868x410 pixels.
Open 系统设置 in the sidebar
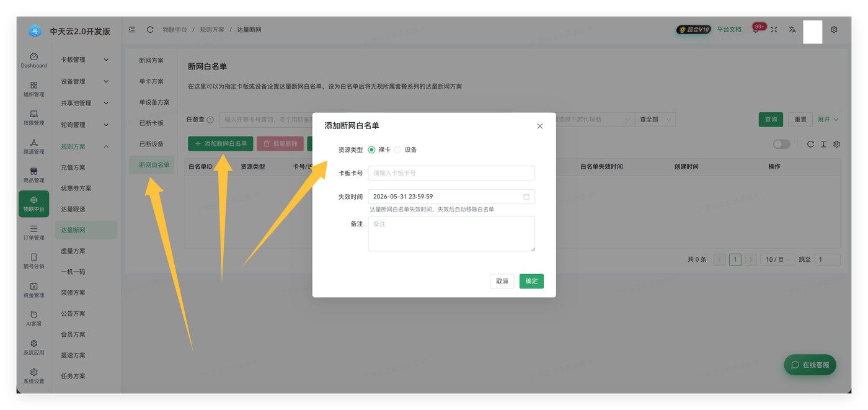33,376
